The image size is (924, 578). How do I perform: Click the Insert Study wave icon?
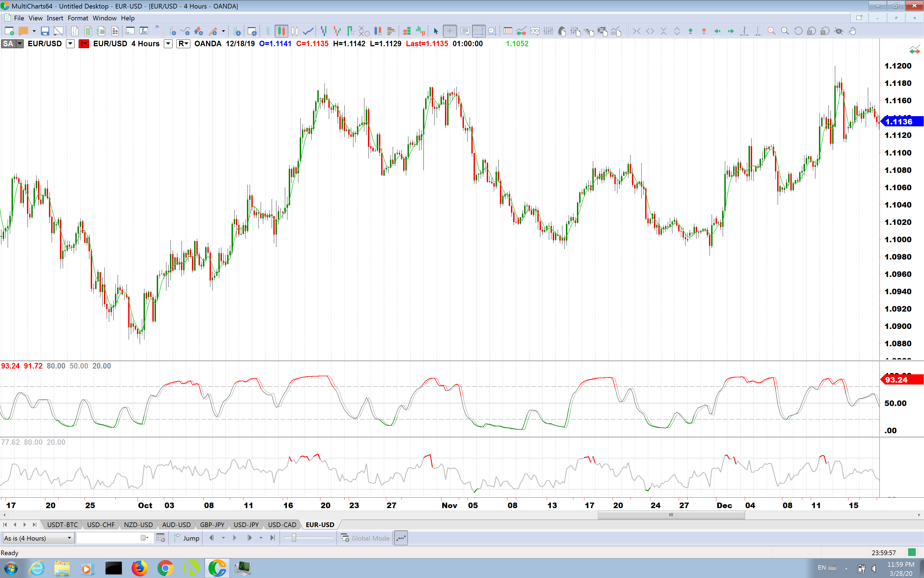click(186, 31)
